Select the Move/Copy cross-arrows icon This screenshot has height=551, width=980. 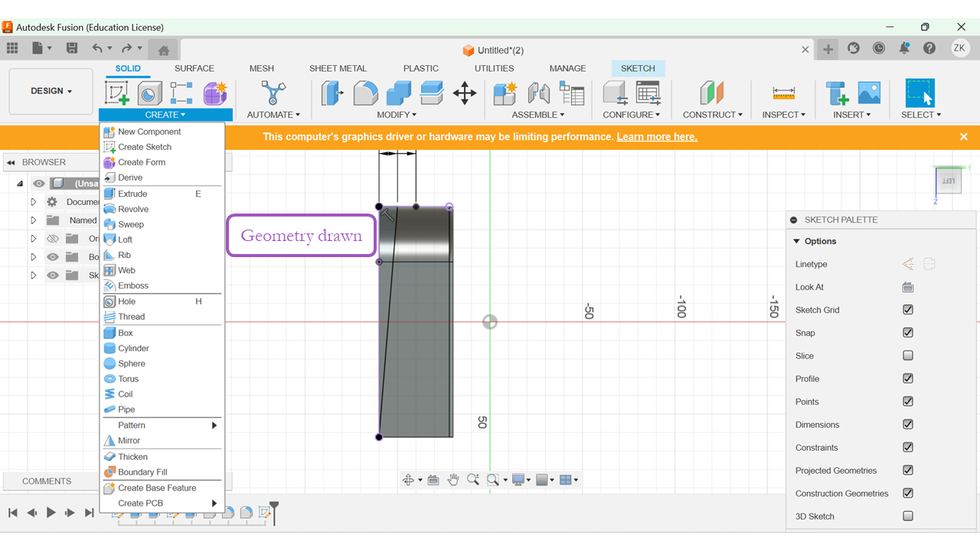click(x=465, y=93)
